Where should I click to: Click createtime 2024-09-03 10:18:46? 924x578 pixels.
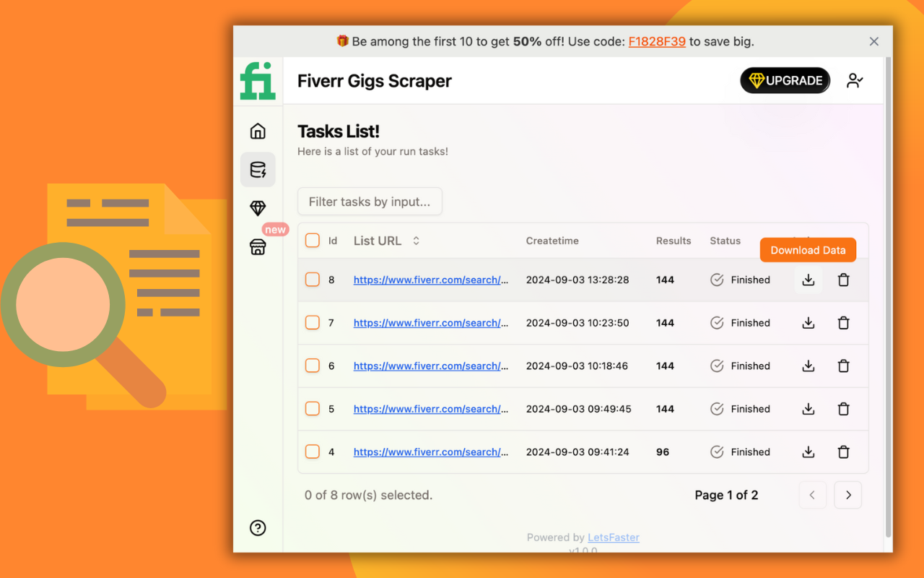pos(577,366)
